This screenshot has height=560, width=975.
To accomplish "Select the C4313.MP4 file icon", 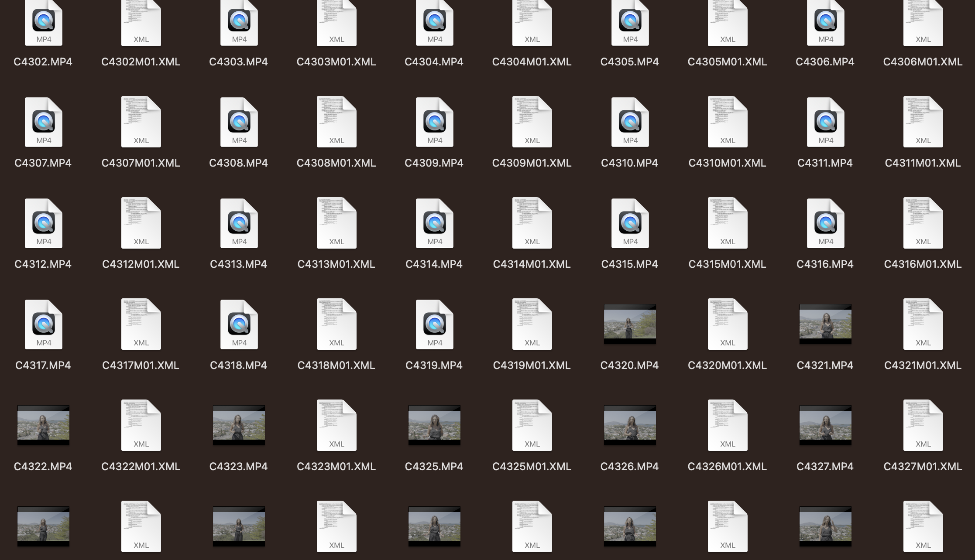I will coord(239,223).
